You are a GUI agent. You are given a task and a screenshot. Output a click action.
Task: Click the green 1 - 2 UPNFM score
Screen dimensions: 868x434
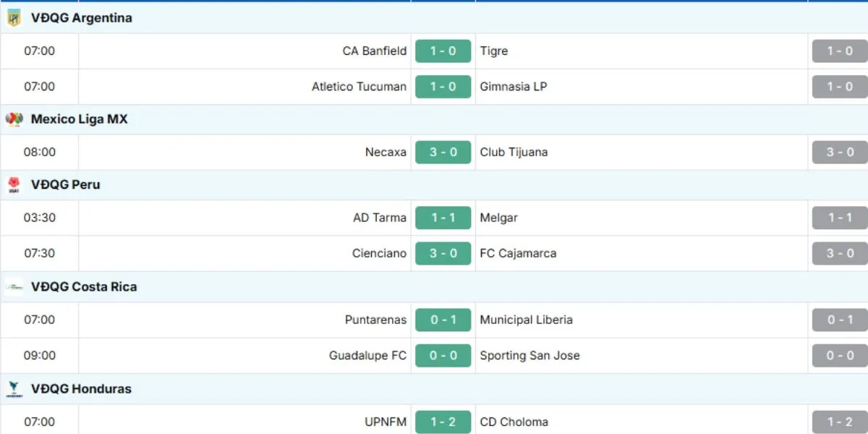pyautogui.click(x=443, y=422)
